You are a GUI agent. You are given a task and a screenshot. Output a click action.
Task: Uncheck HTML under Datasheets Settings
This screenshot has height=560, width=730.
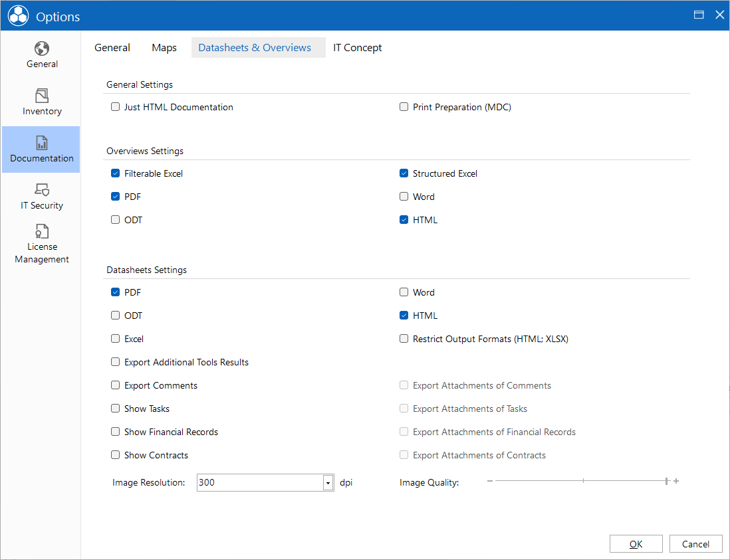pyautogui.click(x=404, y=316)
